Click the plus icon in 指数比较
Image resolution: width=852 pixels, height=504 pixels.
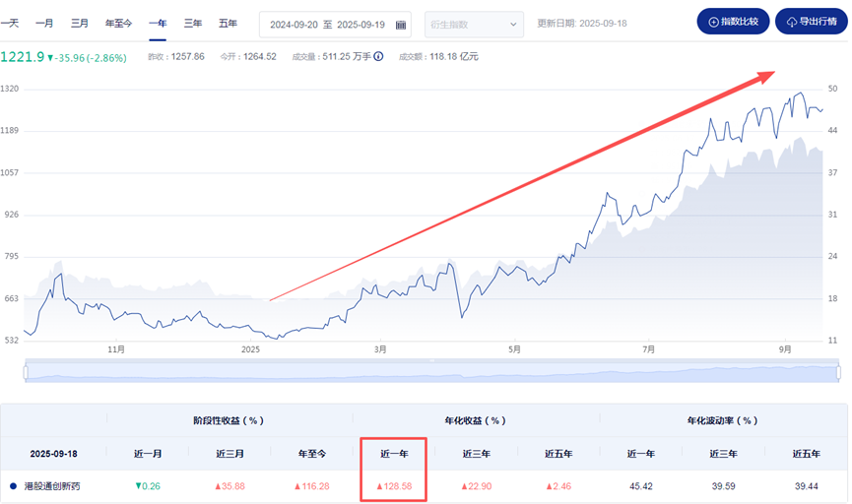click(x=713, y=23)
